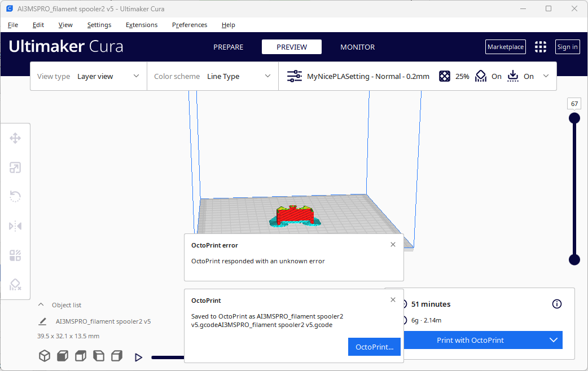The image size is (588, 371).
Task: Open the Marketplace
Action: [x=505, y=47]
